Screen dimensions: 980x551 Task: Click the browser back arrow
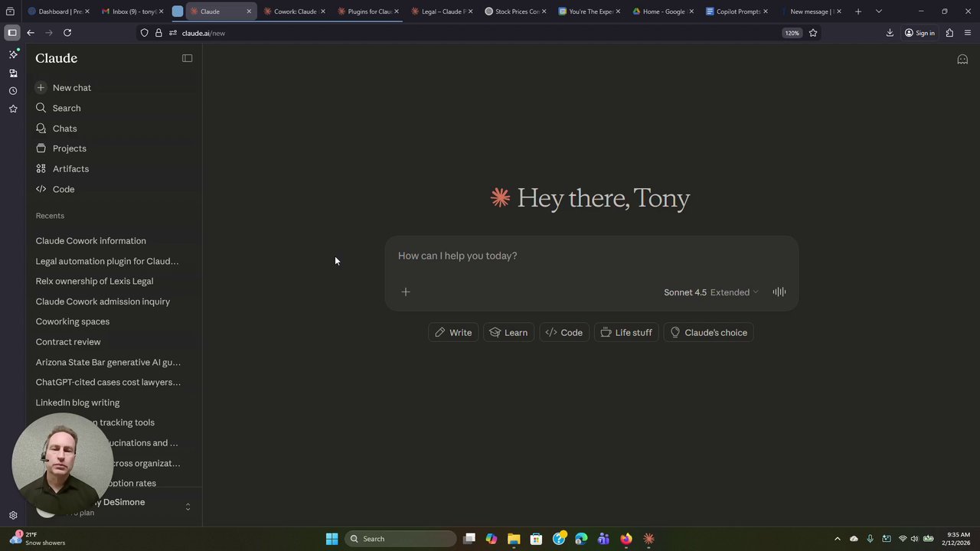[x=31, y=33]
